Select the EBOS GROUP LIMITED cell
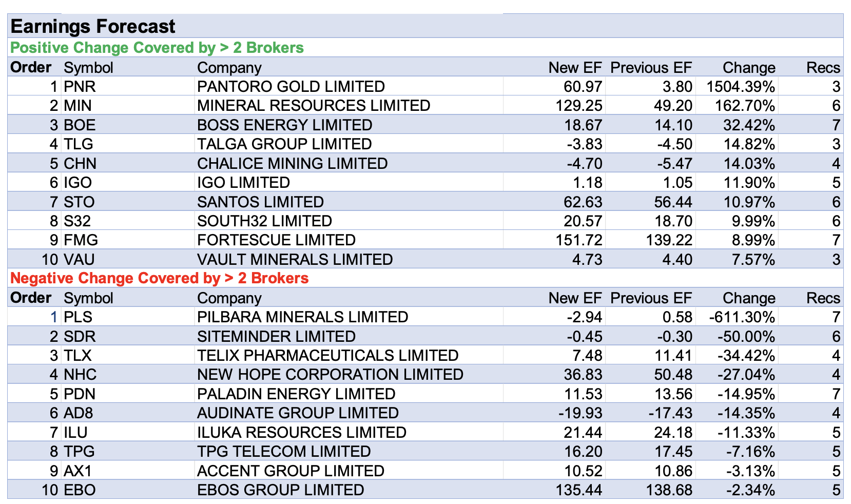The width and height of the screenshot is (851, 504). (x=281, y=490)
